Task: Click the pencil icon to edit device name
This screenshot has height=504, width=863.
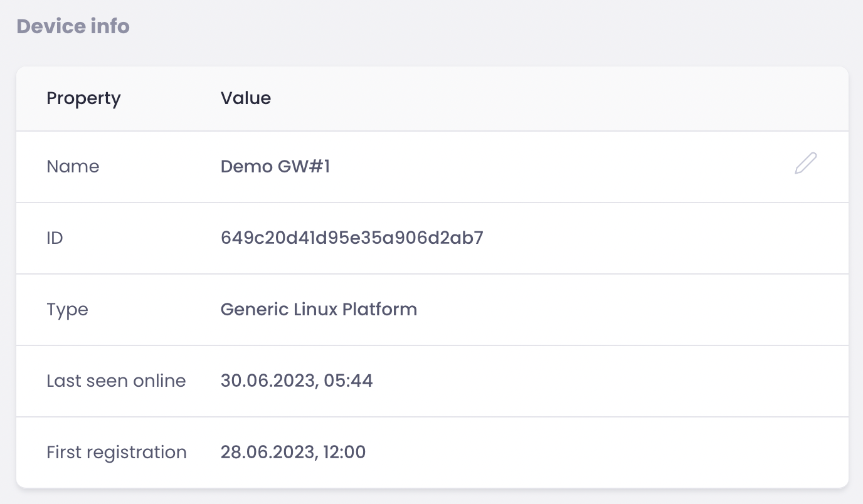Action: tap(805, 164)
